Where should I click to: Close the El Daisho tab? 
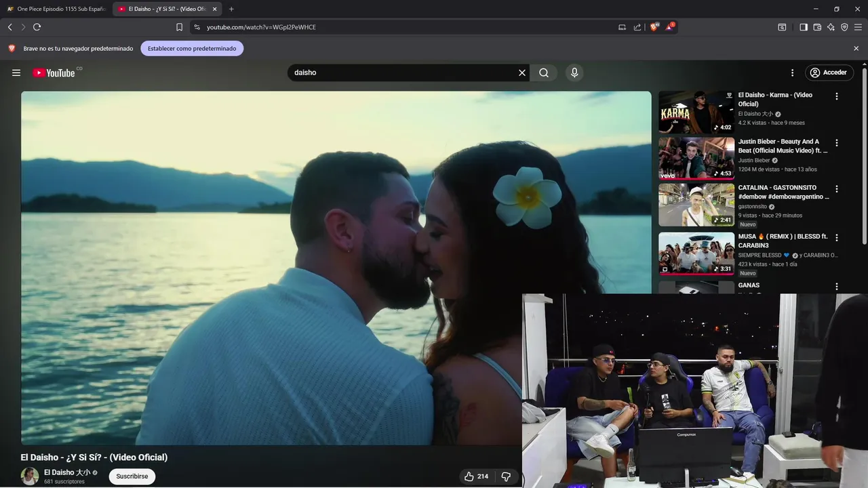tap(214, 9)
